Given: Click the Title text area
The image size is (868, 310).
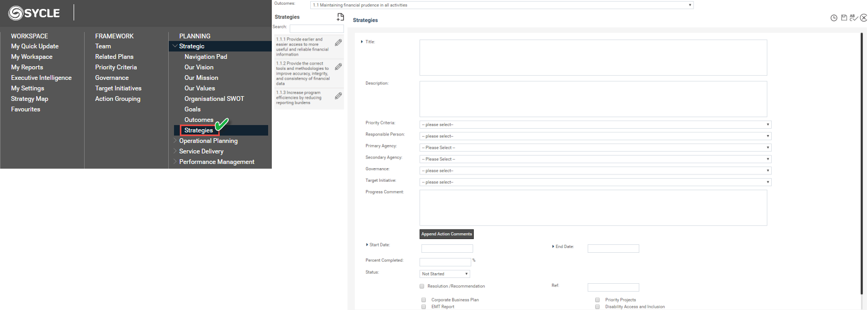Looking at the screenshot, I should pos(593,58).
